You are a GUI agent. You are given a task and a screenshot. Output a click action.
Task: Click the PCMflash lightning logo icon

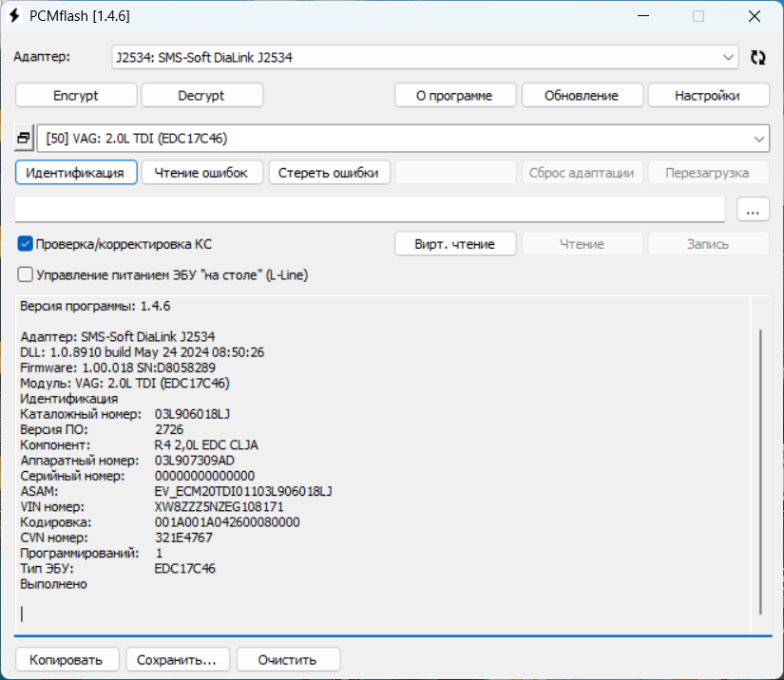click(x=15, y=16)
